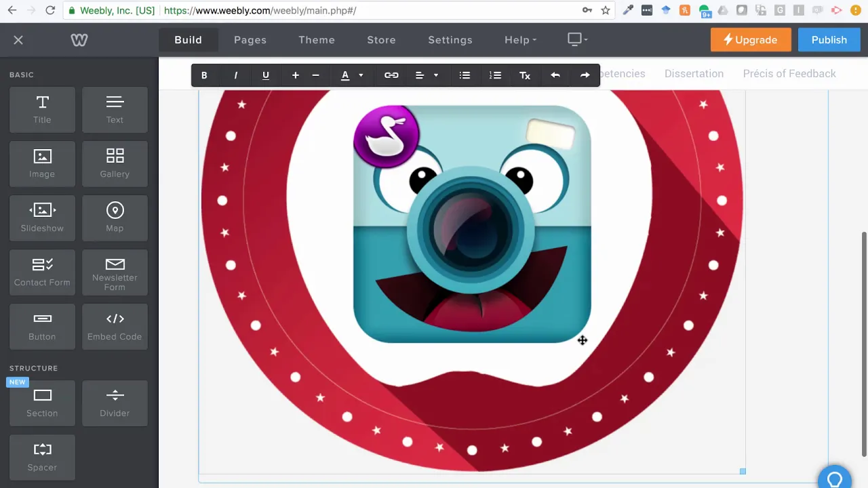Clear text formatting
This screenshot has width=868, height=488.
[x=525, y=75]
